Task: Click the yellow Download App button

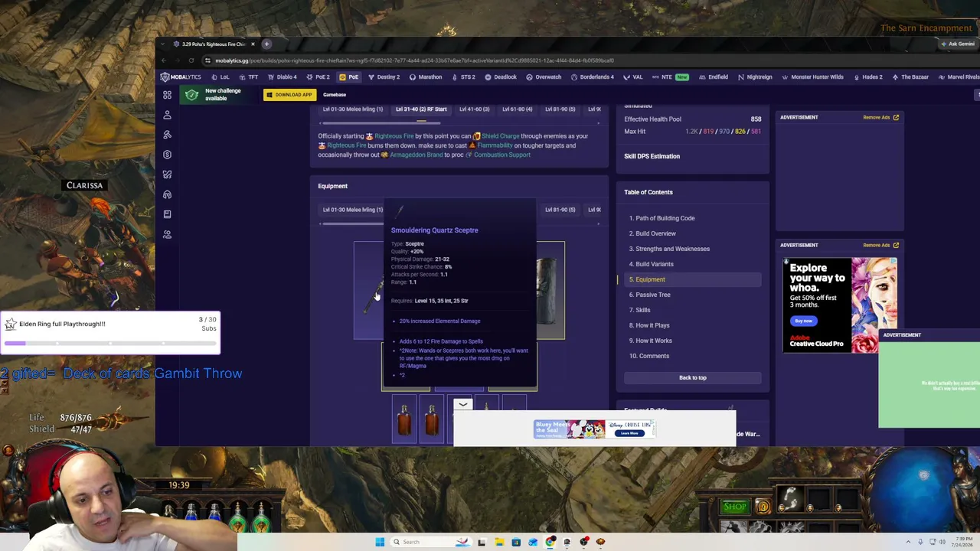Action: pyautogui.click(x=289, y=95)
